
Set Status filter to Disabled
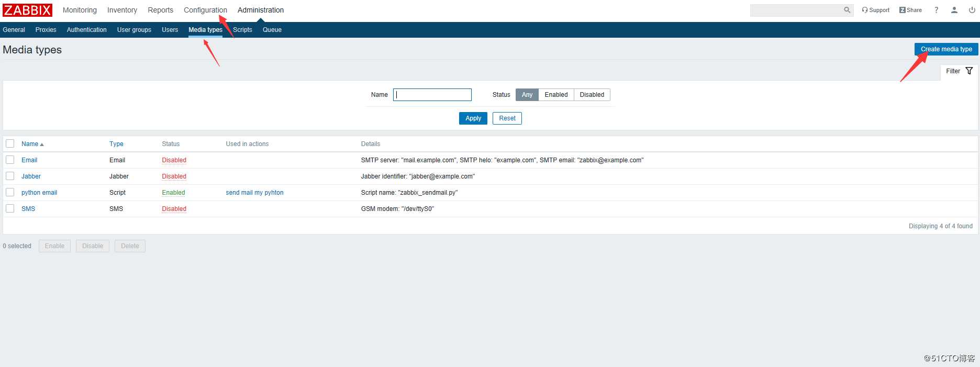point(592,95)
